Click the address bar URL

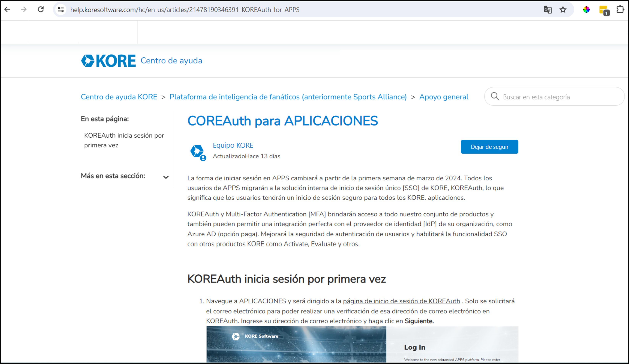(185, 10)
